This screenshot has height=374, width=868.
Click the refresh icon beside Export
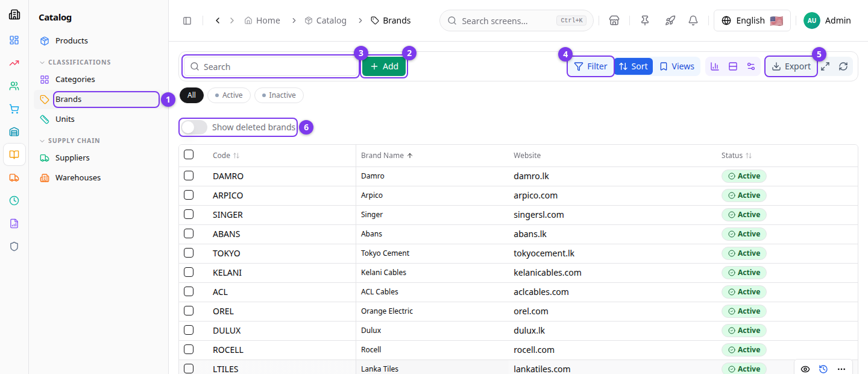(x=843, y=66)
